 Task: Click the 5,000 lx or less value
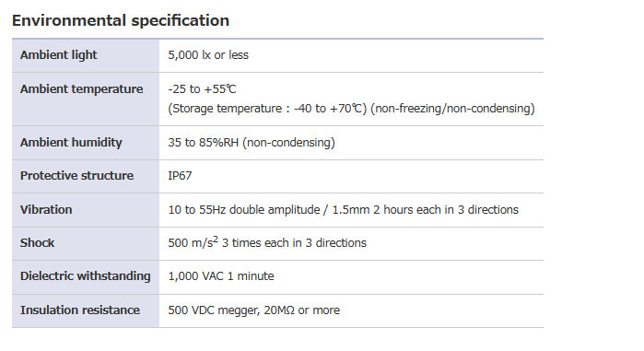(x=208, y=55)
